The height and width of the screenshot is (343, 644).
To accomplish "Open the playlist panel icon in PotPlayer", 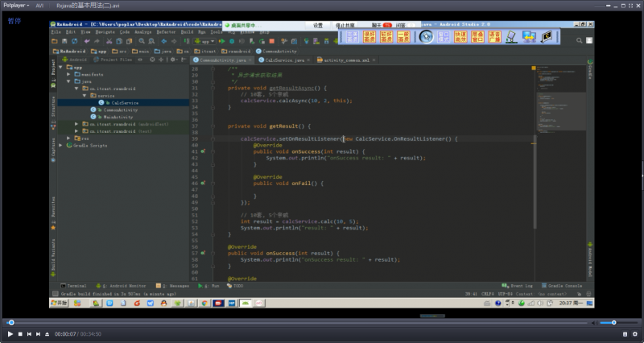I will click(x=623, y=333).
